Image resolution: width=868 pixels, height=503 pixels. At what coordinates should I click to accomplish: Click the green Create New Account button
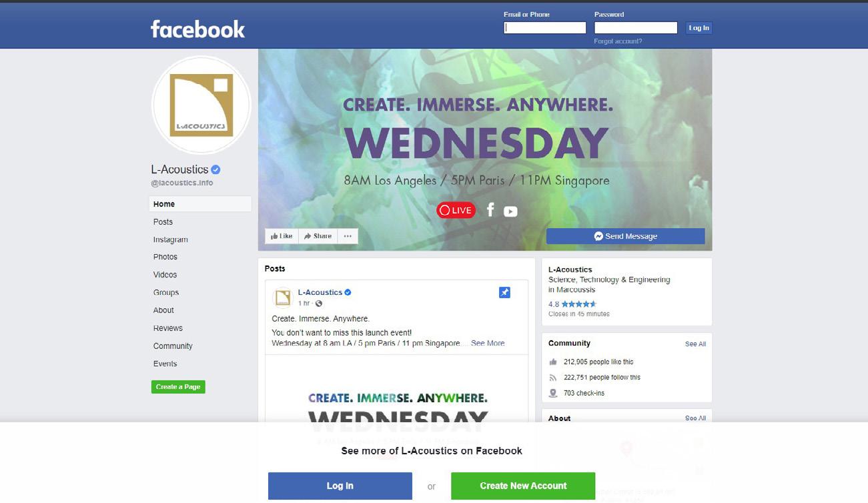pos(523,486)
